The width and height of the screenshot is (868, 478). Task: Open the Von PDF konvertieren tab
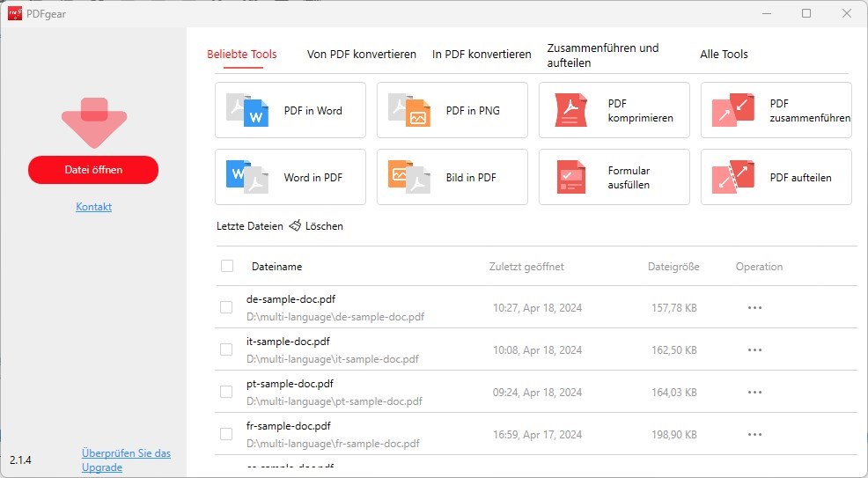coord(362,55)
